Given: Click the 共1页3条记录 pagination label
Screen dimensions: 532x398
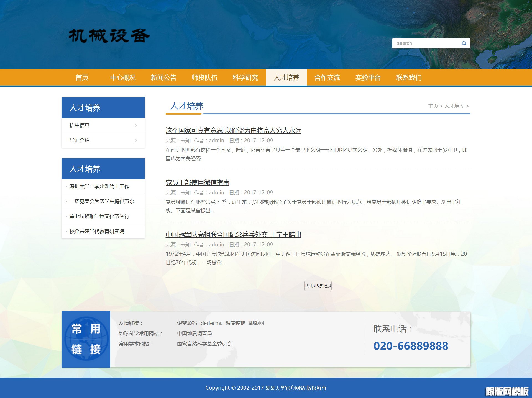Looking at the screenshot, I should click(x=318, y=286).
